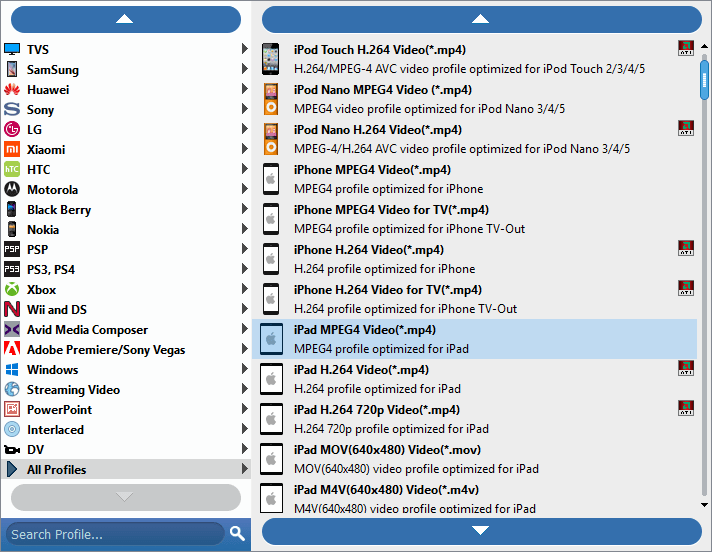The image size is (712, 552).
Task: Click the Sony logo icon
Action: click(12, 109)
